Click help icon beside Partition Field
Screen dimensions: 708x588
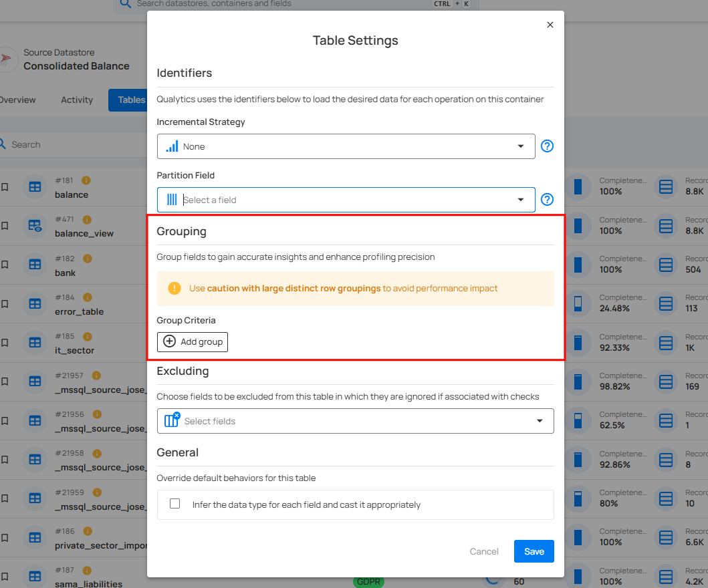tap(547, 200)
